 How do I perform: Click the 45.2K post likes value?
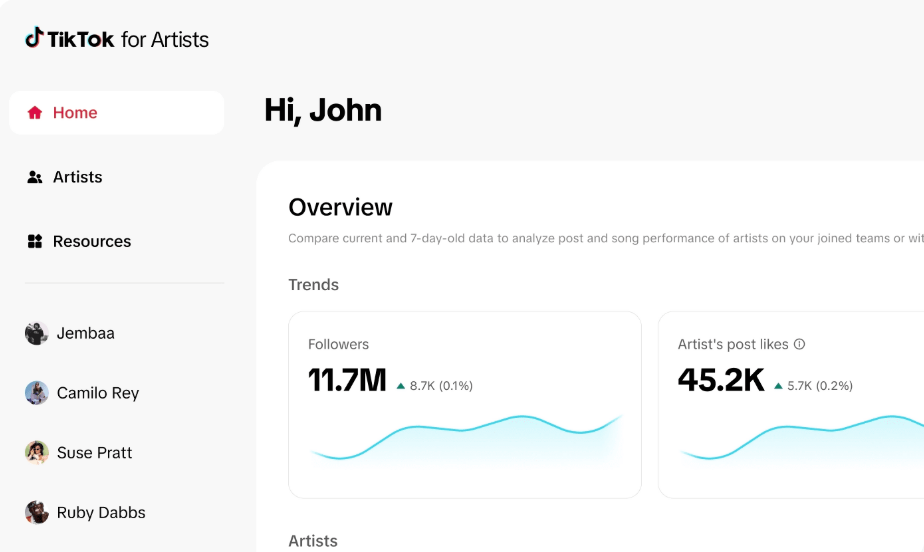click(721, 380)
